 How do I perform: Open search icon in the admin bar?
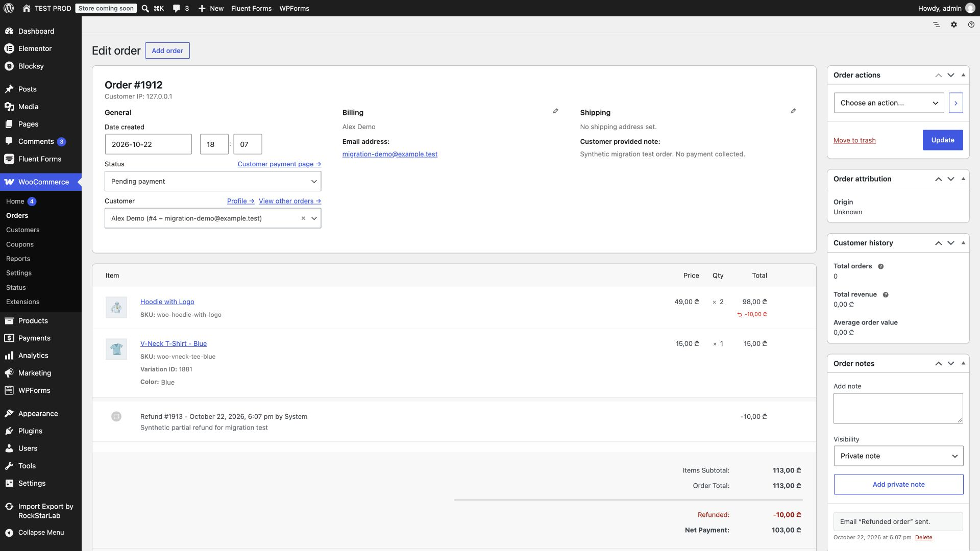(145, 8)
